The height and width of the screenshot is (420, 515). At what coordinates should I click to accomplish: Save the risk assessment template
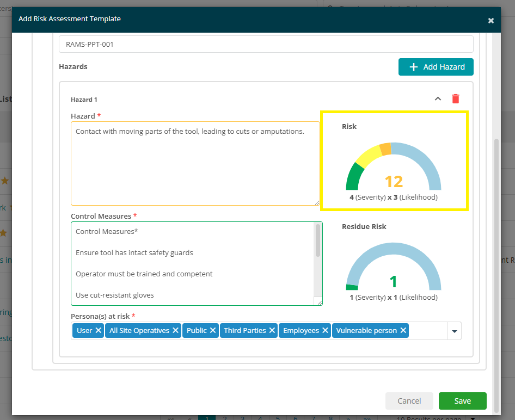[x=462, y=401]
